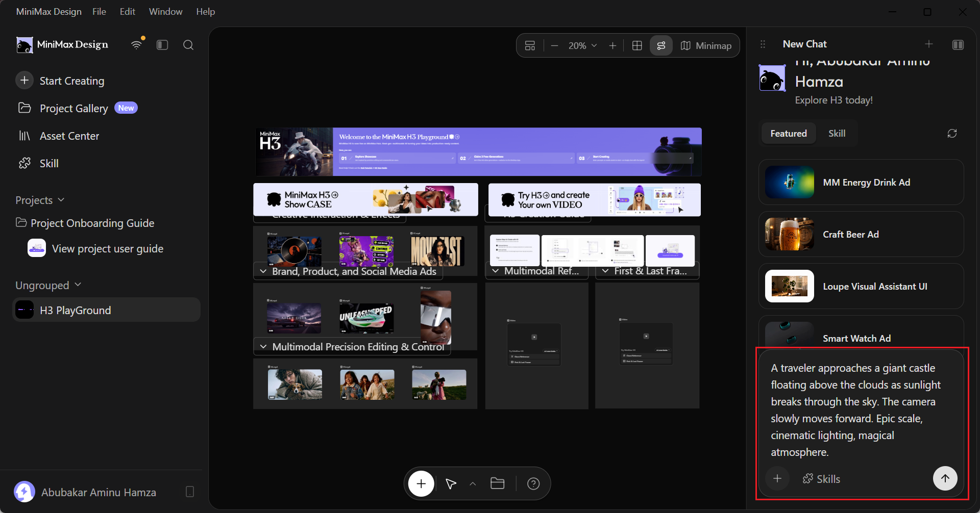Zoom out with the minus button
The image size is (980, 513).
(x=555, y=46)
